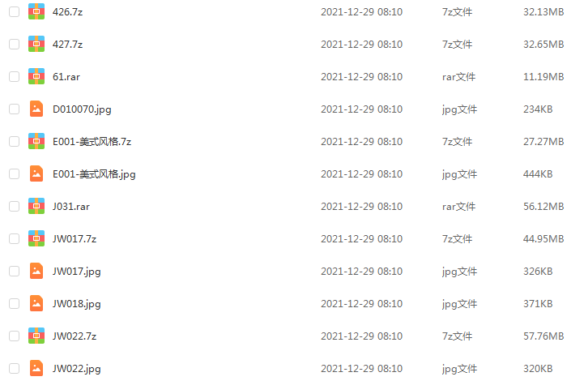Tick the checkbox next to D010070.jpg
Screen dimensions: 588x381
click(15, 109)
